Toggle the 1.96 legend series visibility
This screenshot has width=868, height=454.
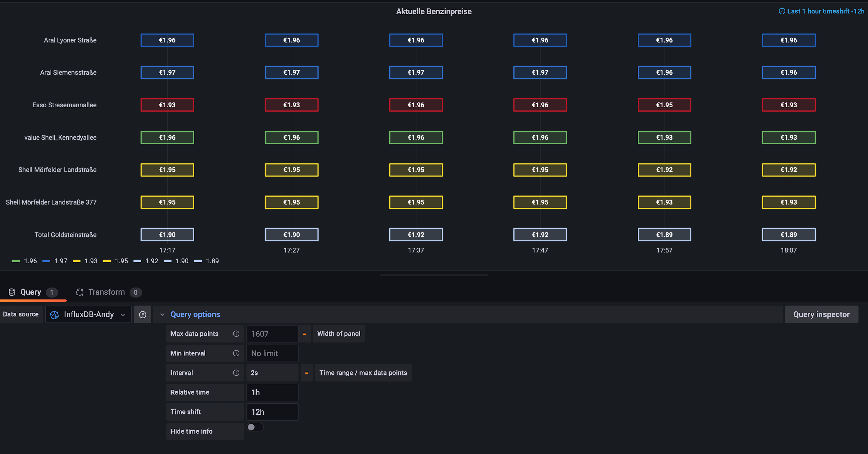click(30, 261)
